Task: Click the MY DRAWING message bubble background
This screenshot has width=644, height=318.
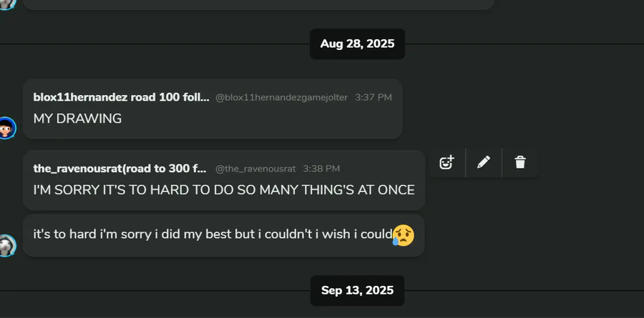Action: point(213,109)
